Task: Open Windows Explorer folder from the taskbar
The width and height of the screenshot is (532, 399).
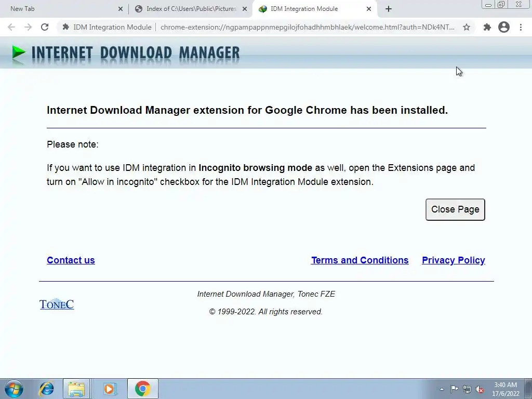Action: [76, 389]
